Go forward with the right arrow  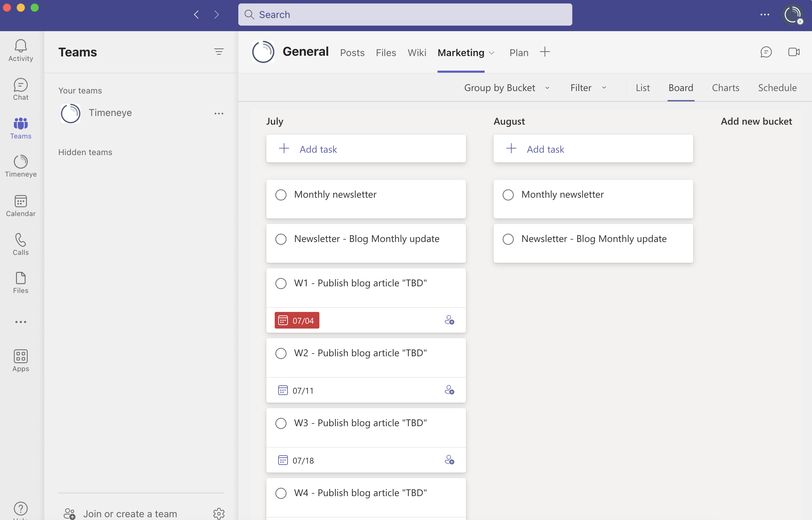[217, 15]
